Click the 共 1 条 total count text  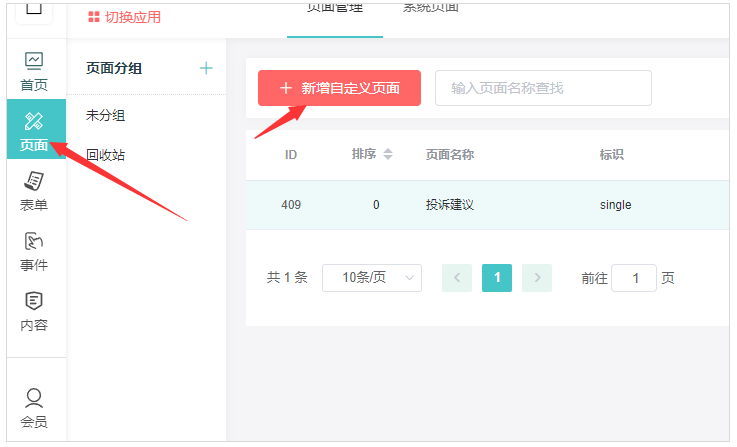tap(287, 278)
